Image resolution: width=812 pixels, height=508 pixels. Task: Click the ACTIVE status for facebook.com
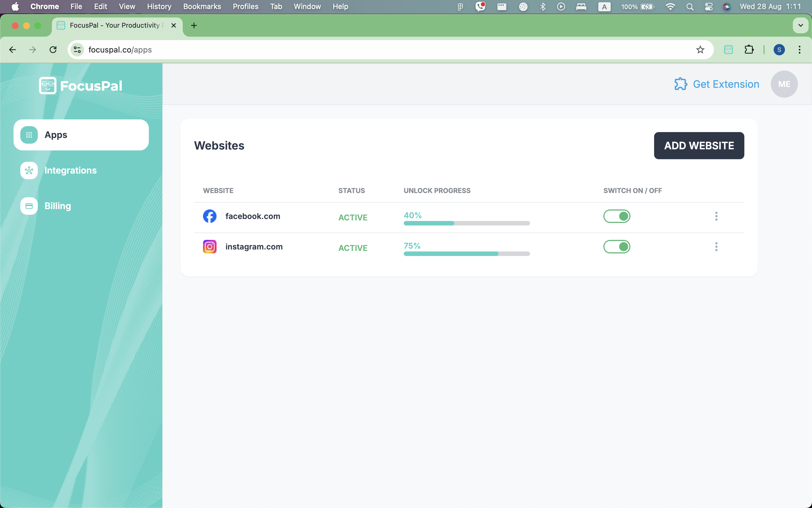click(x=353, y=217)
